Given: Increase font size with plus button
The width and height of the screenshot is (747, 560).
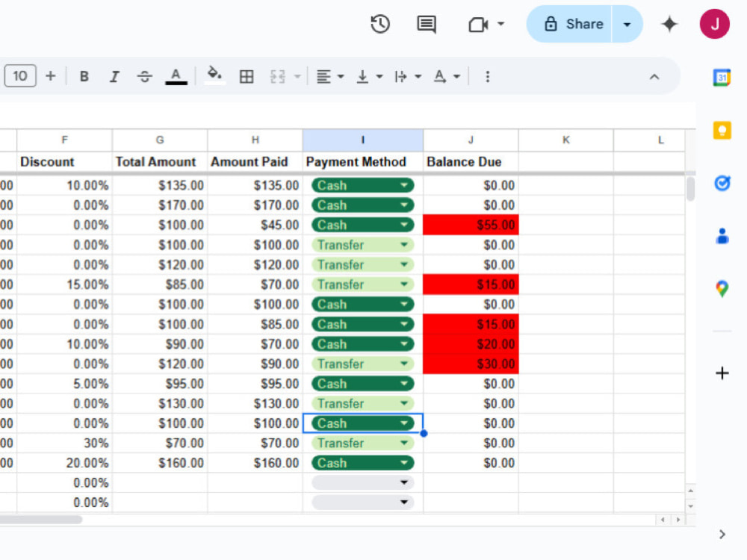Looking at the screenshot, I should (x=51, y=75).
